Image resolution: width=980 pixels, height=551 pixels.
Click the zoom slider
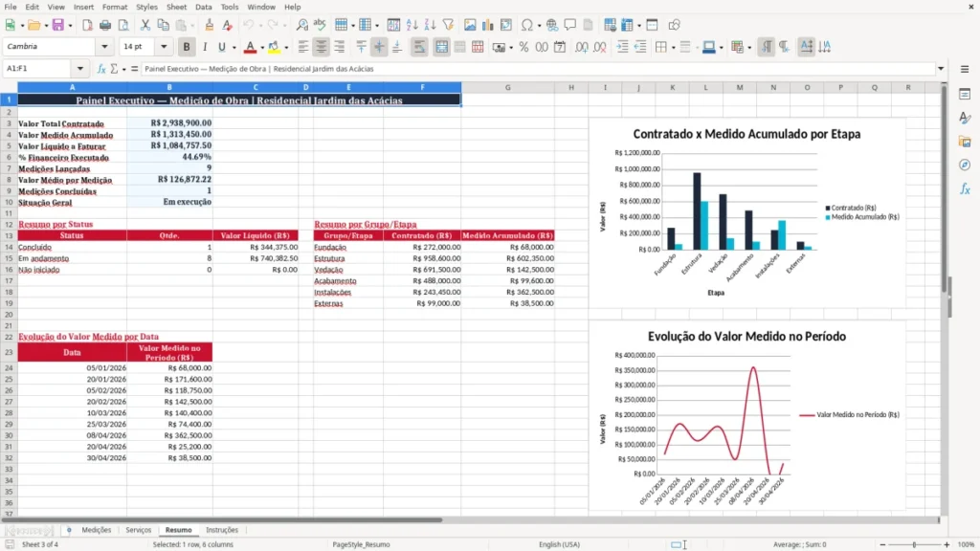[x=914, y=544]
